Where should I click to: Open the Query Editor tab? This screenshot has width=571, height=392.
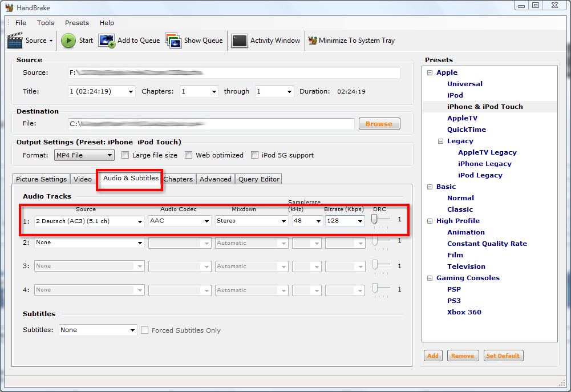[x=259, y=179]
